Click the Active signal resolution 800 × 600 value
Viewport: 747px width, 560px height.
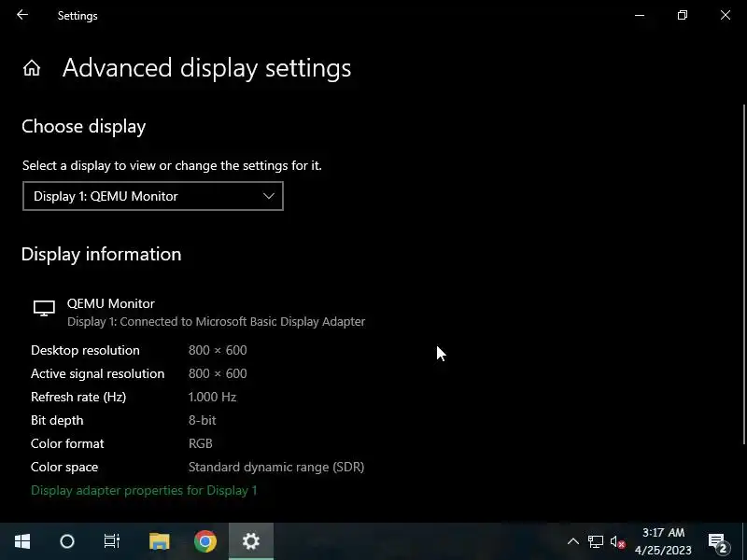coord(218,374)
